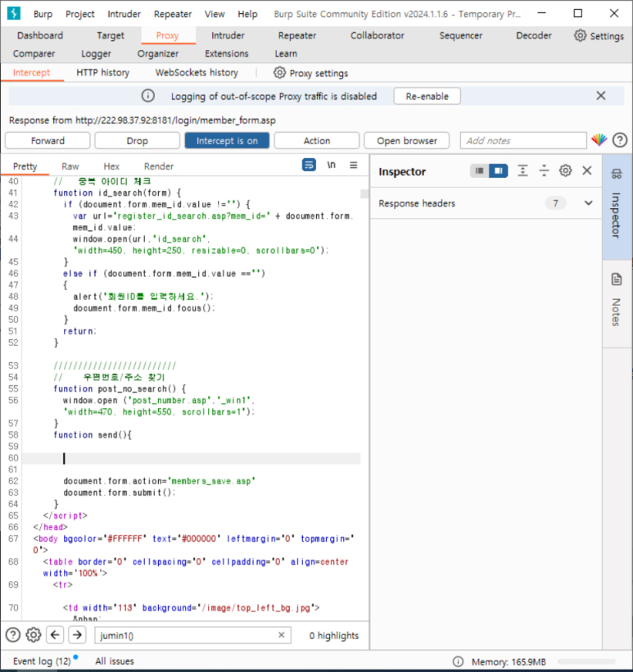
Task: Expand all Inspector sections
Action: [522, 171]
